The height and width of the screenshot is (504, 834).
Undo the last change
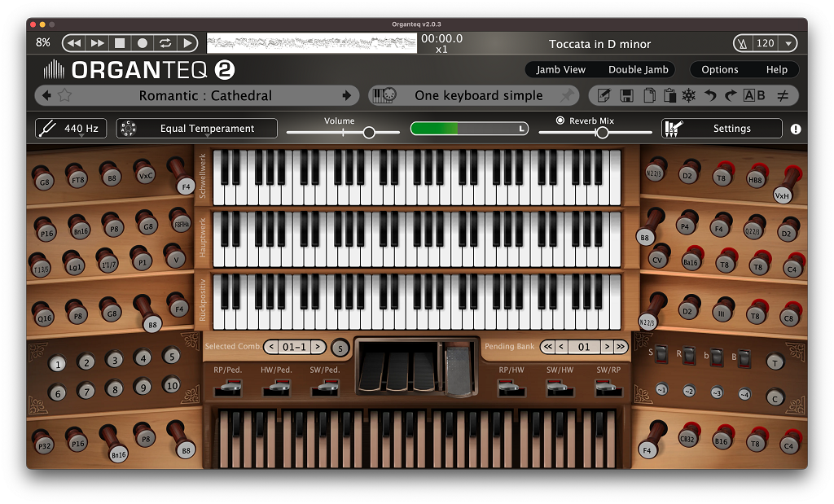710,96
